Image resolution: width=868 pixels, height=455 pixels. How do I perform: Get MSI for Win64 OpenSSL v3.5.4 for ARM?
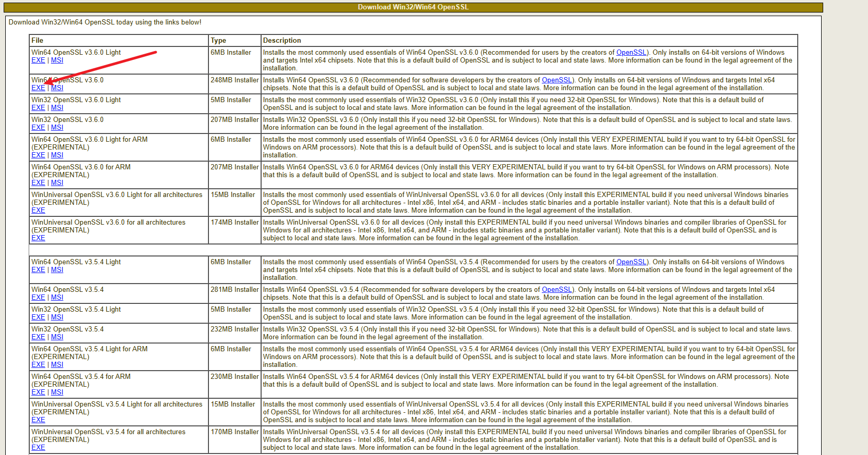[x=57, y=392]
